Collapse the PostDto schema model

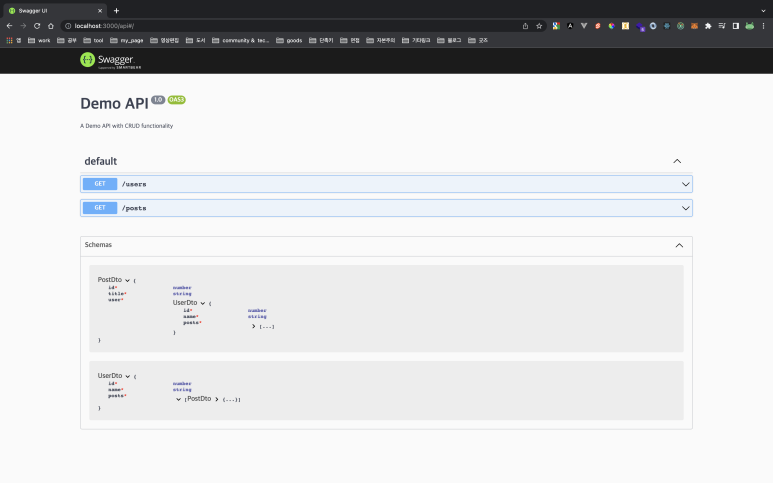[x=127, y=280]
